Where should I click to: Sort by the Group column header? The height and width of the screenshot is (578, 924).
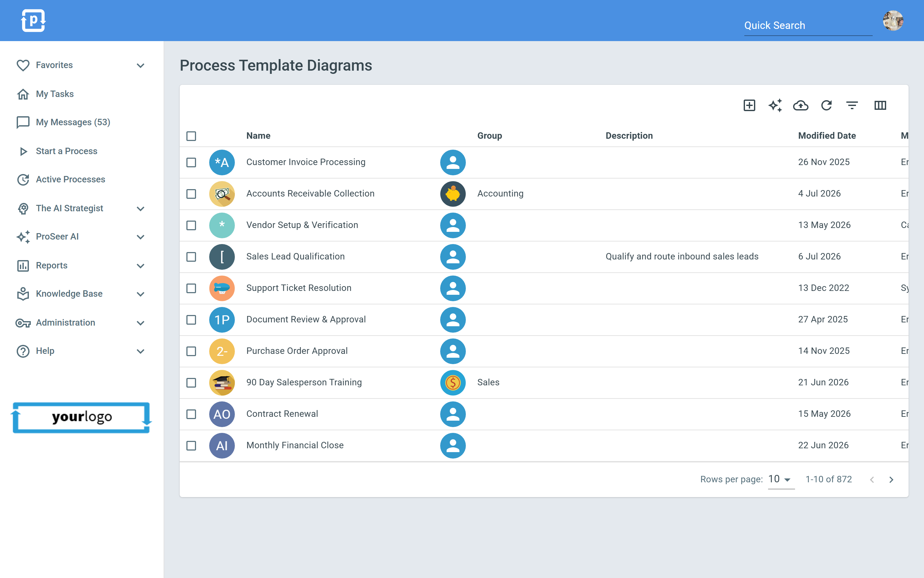coord(490,136)
